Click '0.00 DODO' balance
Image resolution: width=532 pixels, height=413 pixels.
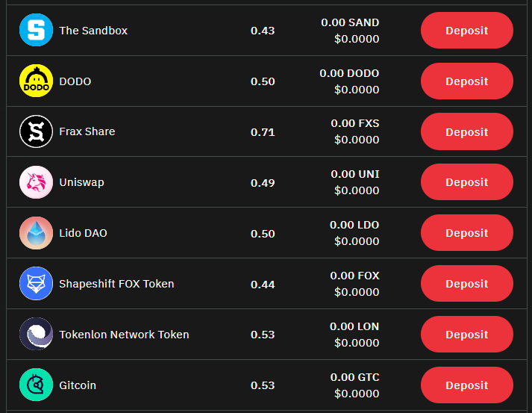349,73
